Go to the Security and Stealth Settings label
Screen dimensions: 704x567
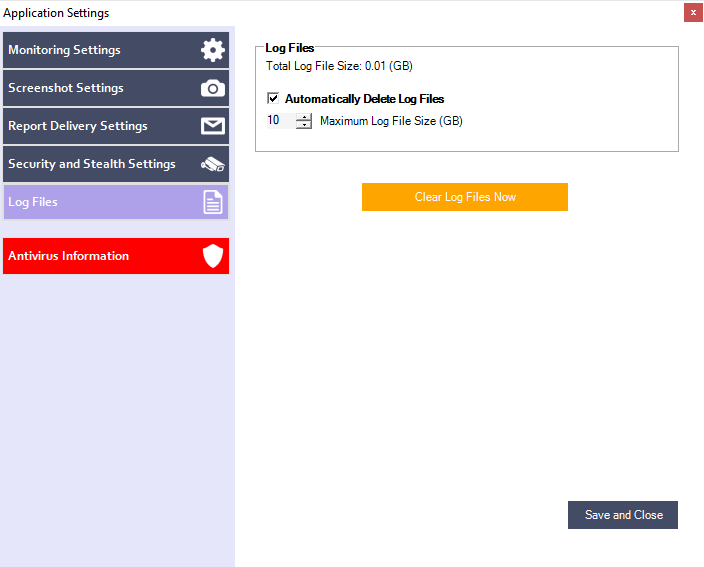coord(92,164)
